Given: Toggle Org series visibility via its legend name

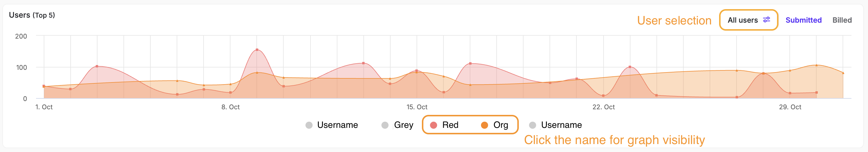Looking at the screenshot, I should tap(501, 125).
